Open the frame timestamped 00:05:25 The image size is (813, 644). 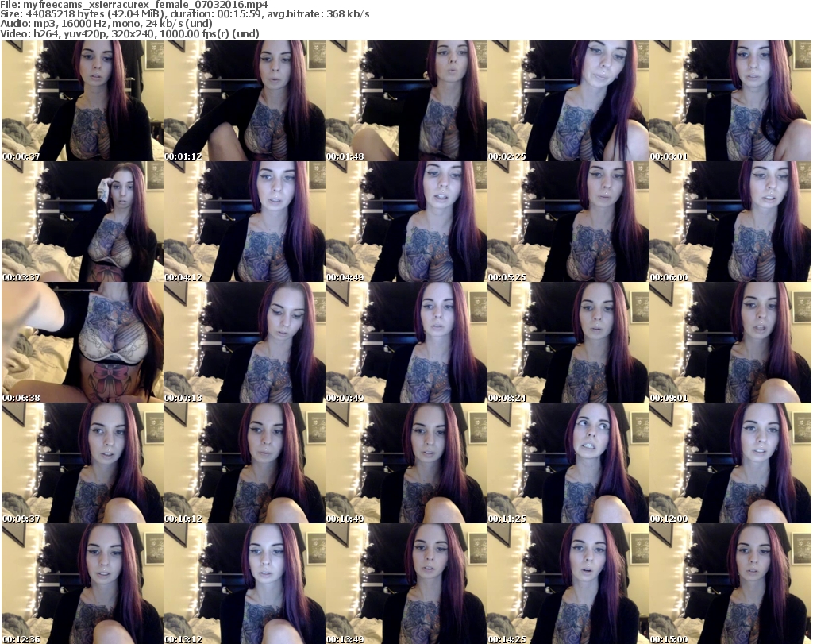pos(568,222)
